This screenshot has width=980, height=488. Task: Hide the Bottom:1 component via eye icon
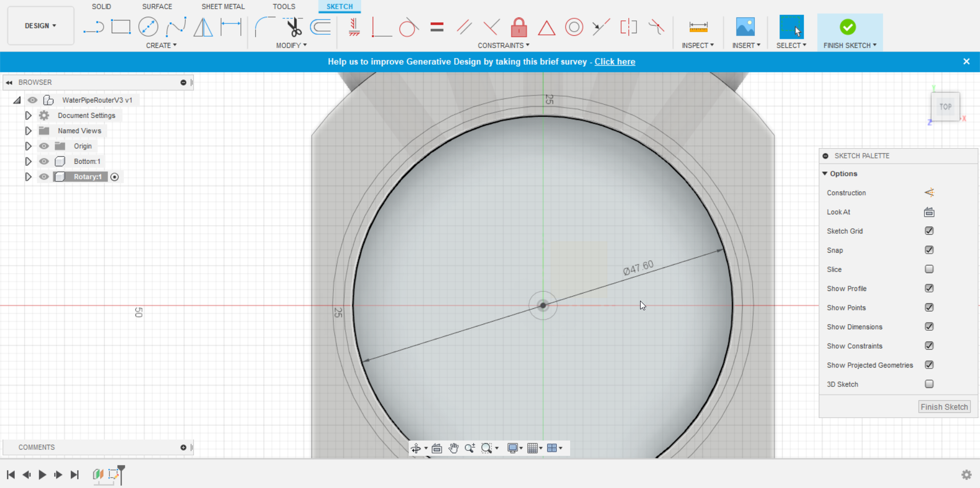coord(44,161)
